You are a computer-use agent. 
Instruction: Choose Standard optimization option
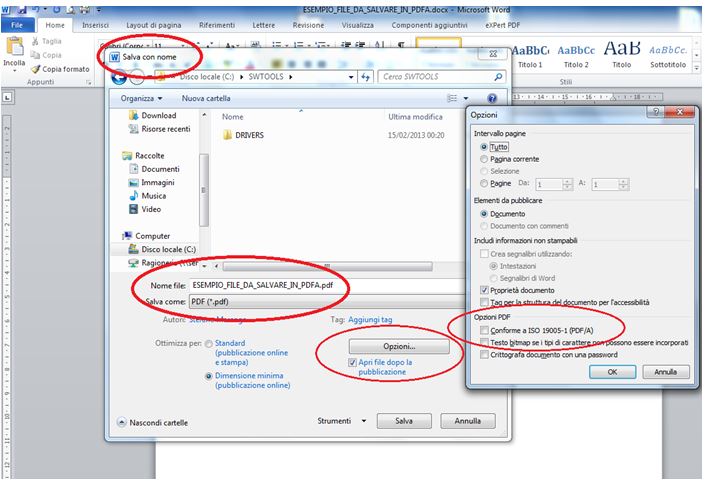tap(209, 343)
